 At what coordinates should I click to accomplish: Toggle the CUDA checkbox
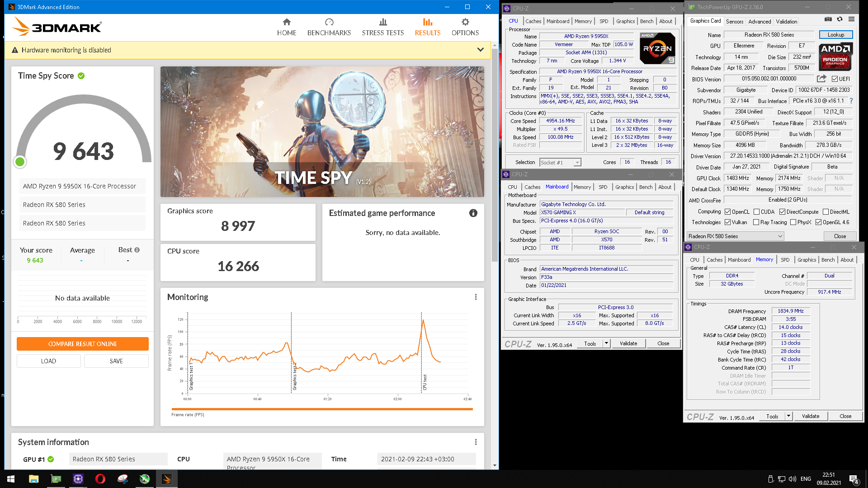tap(756, 212)
